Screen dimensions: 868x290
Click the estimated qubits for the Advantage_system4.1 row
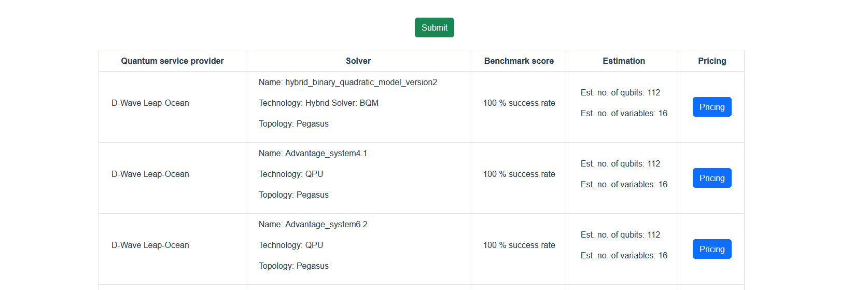coord(620,164)
